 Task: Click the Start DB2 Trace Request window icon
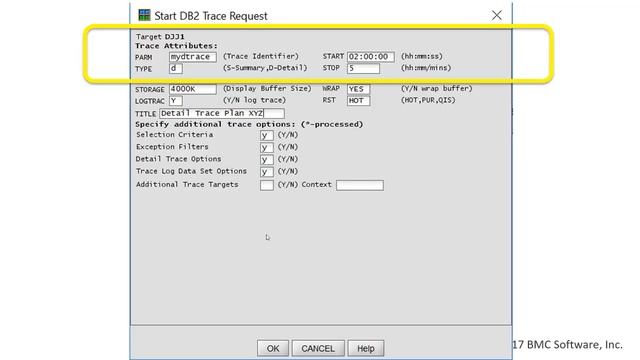[144, 16]
